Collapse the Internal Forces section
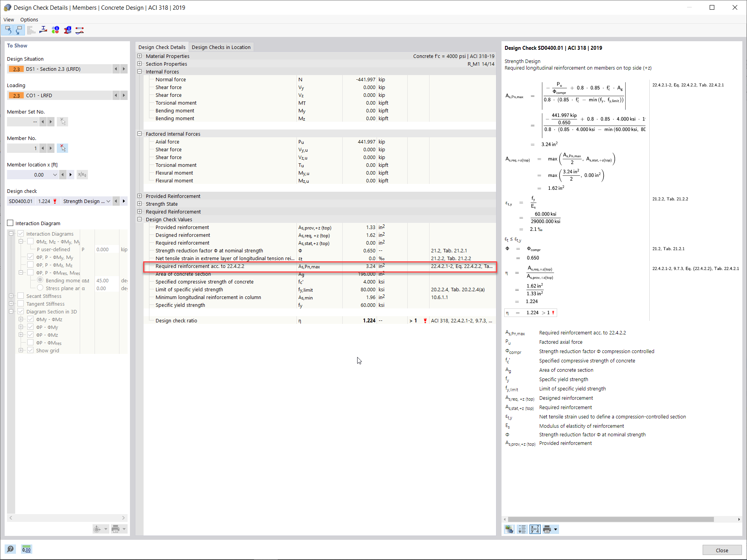The width and height of the screenshot is (747, 560). tap(140, 72)
